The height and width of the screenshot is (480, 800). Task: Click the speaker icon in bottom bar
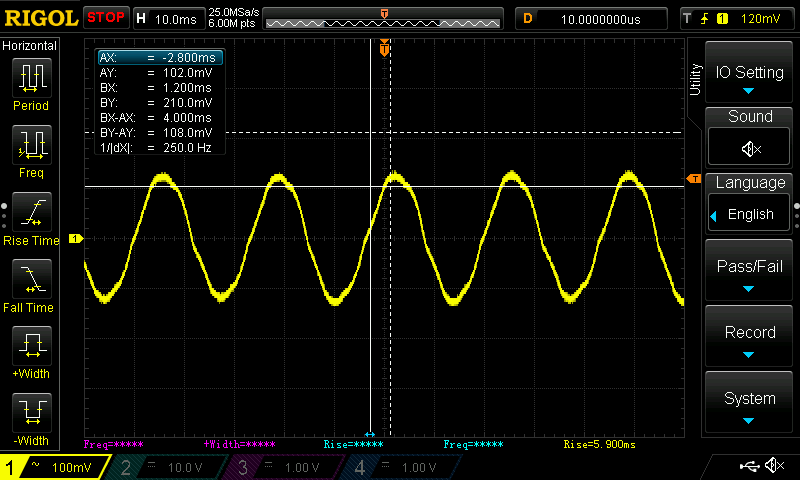pos(774,466)
